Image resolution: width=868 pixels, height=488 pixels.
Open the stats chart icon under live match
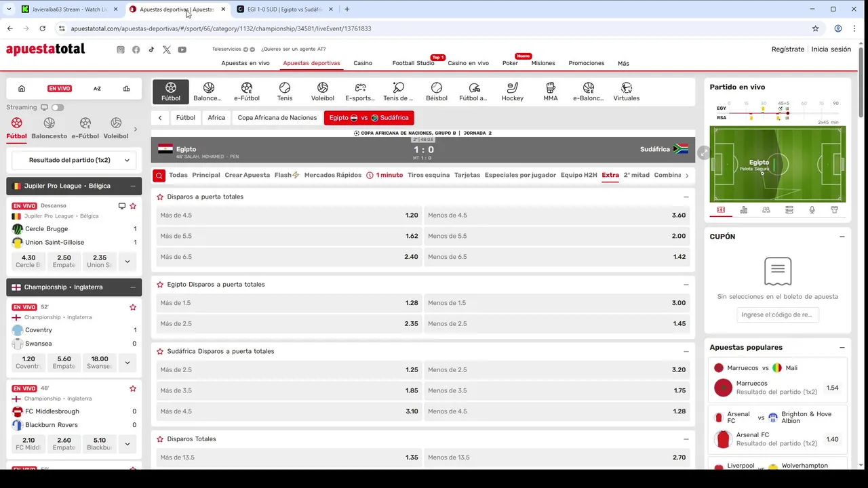coord(744,210)
